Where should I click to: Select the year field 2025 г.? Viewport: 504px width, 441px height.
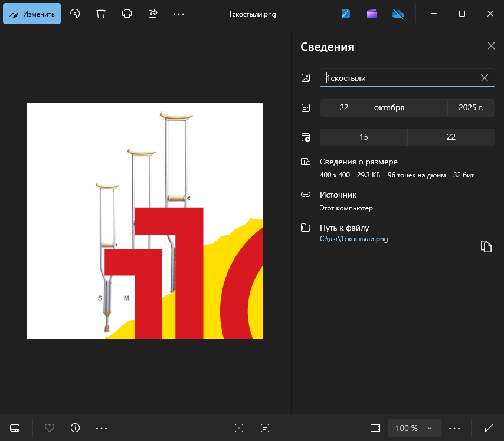pyautogui.click(x=471, y=107)
